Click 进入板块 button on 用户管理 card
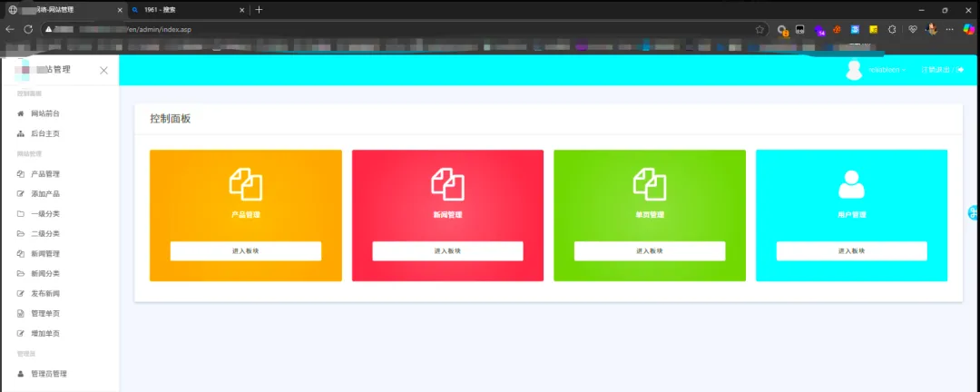The width and height of the screenshot is (980, 392). [x=851, y=251]
